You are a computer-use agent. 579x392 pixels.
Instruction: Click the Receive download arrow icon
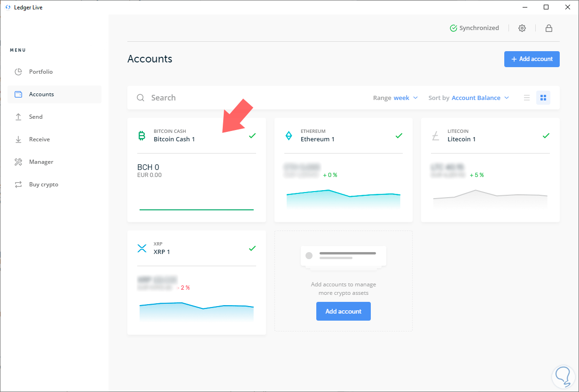click(18, 139)
